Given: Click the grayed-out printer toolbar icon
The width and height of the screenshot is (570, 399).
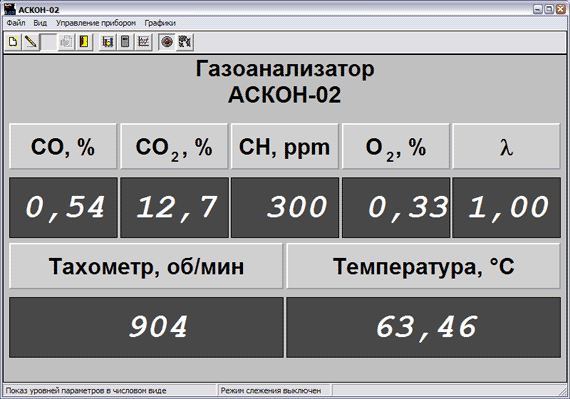Looking at the screenshot, I should [66, 42].
